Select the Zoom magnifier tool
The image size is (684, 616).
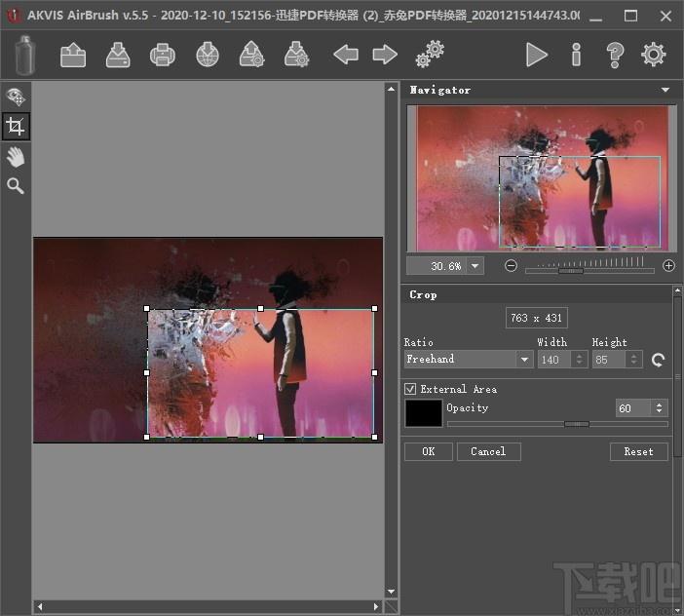pyautogui.click(x=16, y=186)
